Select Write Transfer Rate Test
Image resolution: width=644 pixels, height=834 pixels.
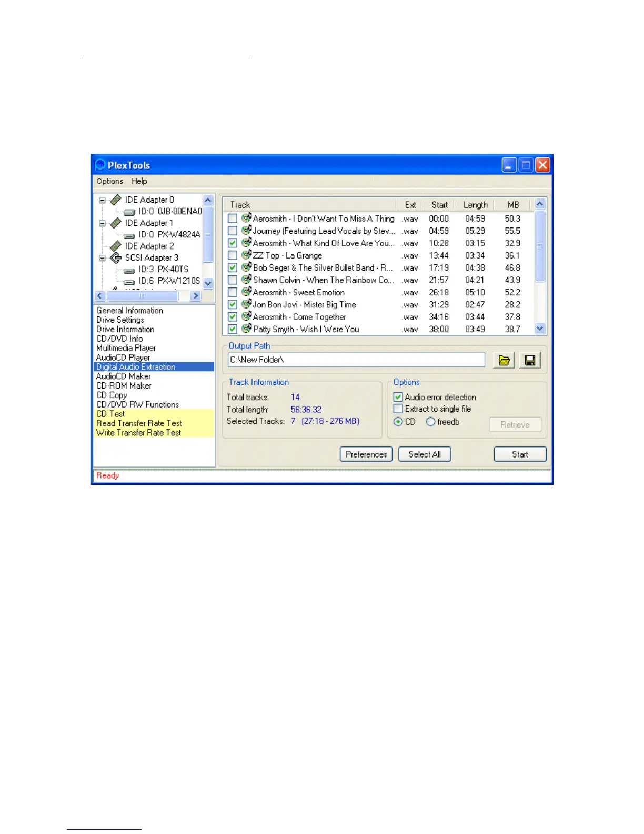(138, 433)
